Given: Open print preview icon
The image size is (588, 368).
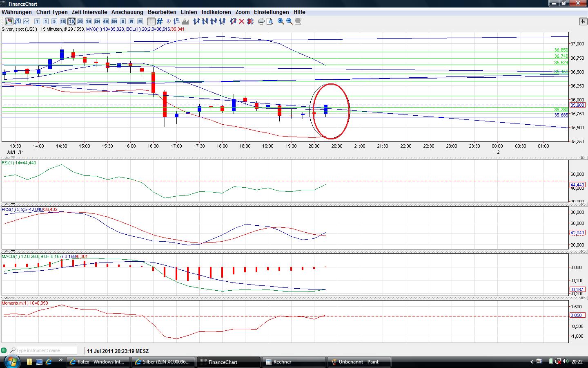Looking at the screenshot, I should pyautogui.click(x=270, y=21).
